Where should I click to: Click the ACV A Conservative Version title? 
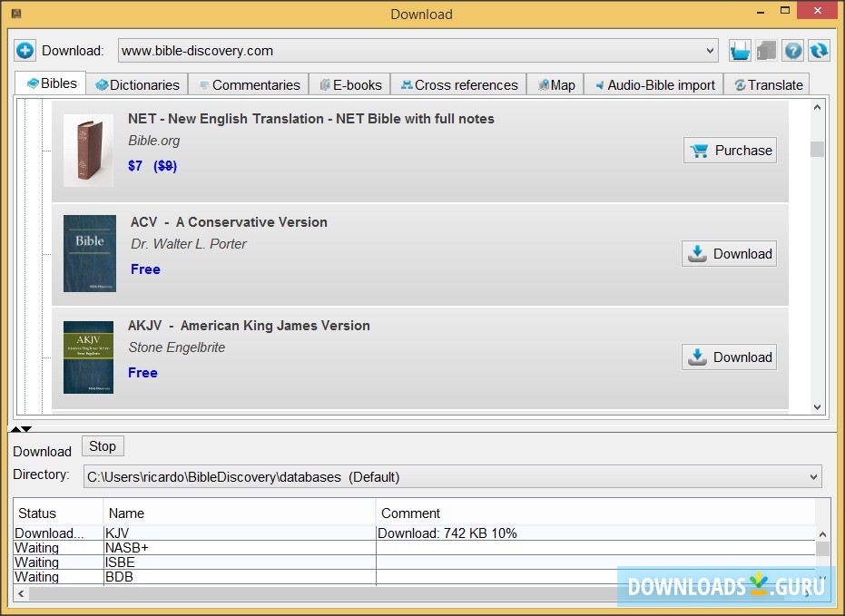[229, 222]
